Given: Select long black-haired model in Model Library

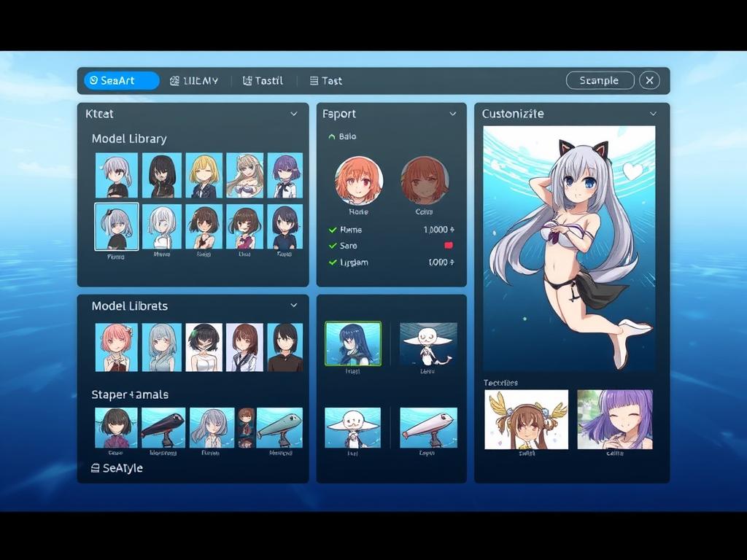Looking at the screenshot, I should pos(162,175).
